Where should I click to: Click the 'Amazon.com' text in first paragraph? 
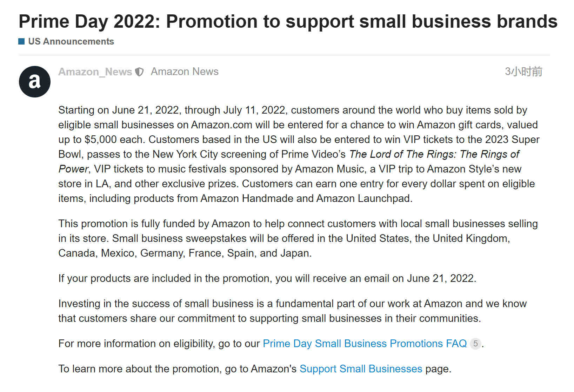point(221,125)
